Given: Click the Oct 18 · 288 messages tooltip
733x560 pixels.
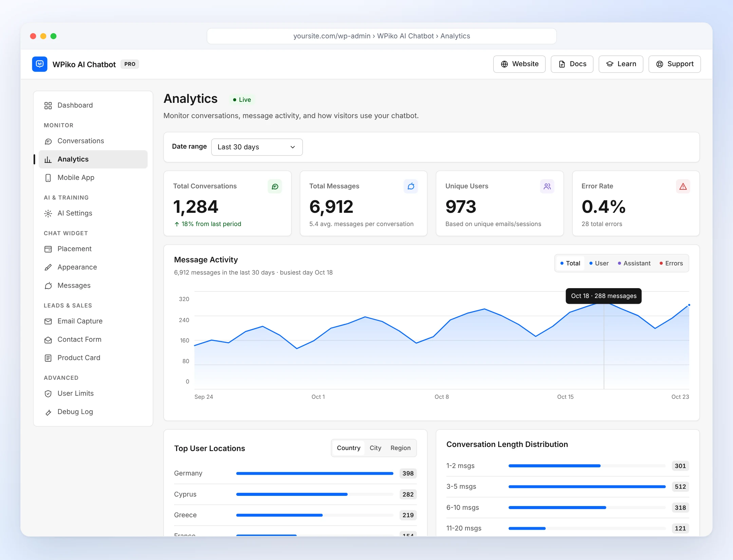Looking at the screenshot, I should coord(604,296).
